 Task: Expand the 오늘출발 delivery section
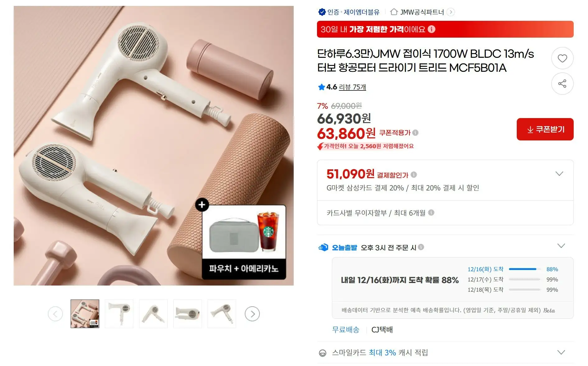561,246
